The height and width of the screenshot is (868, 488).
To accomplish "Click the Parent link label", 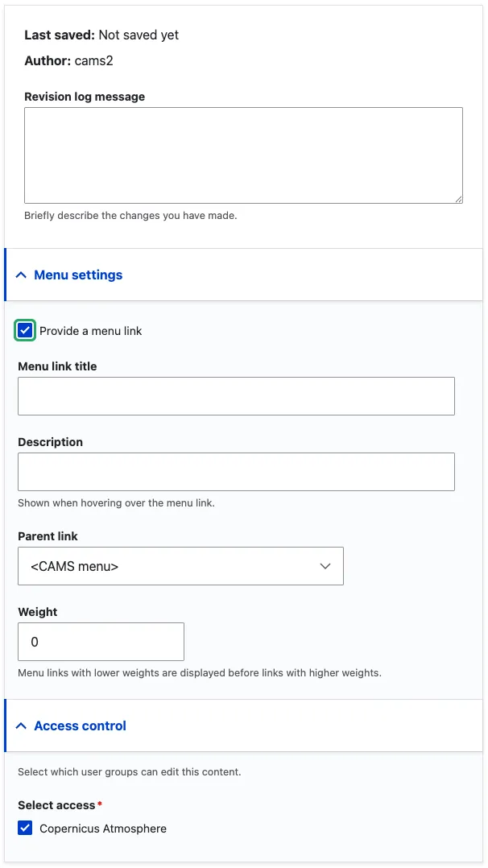I will pyautogui.click(x=48, y=536).
